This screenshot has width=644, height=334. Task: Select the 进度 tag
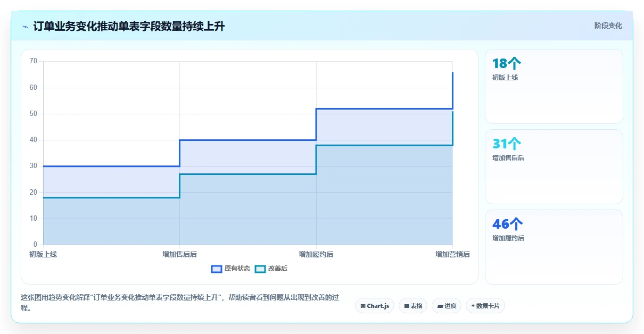447,306
